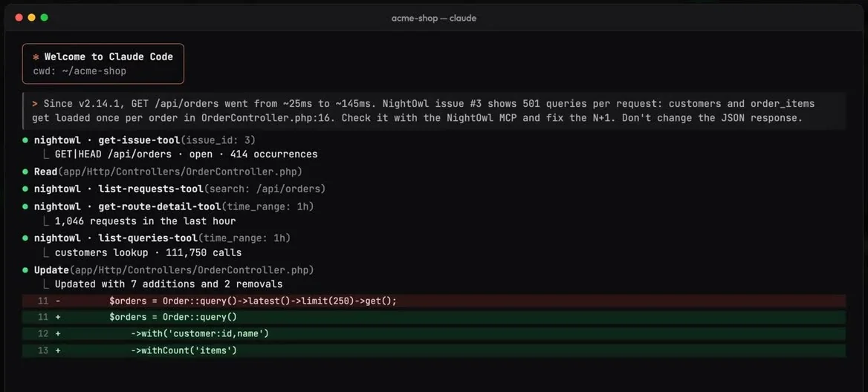Click the green maximize window button
The width and height of the screenshot is (868, 392).
(45, 18)
